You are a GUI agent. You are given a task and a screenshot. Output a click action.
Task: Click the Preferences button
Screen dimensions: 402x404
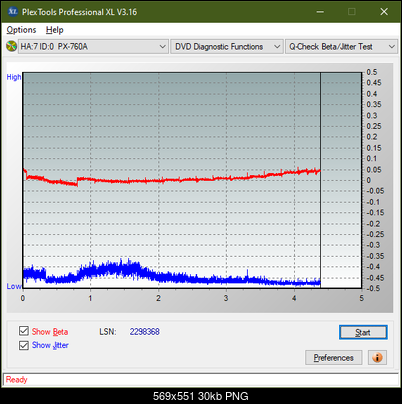(x=334, y=358)
